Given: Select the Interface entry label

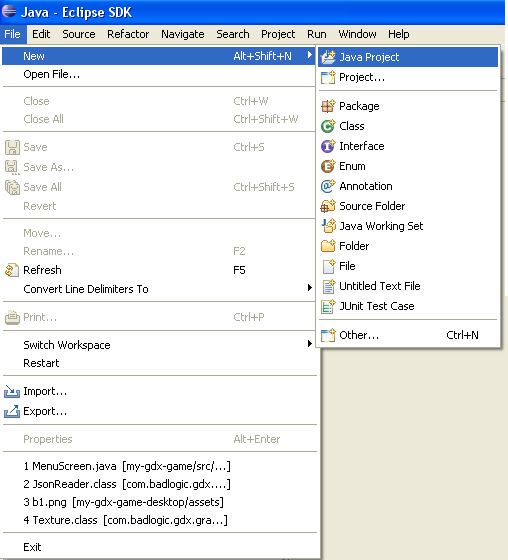Looking at the screenshot, I should 362,146.
